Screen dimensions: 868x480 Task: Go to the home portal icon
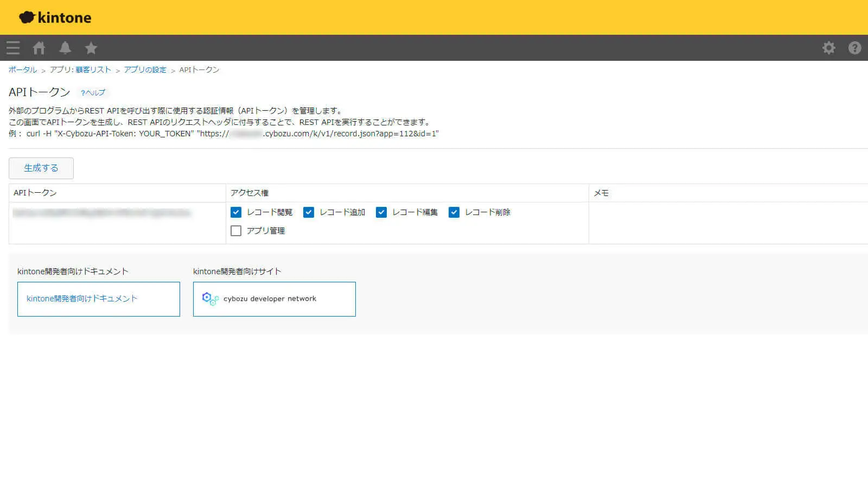(39, 48)
